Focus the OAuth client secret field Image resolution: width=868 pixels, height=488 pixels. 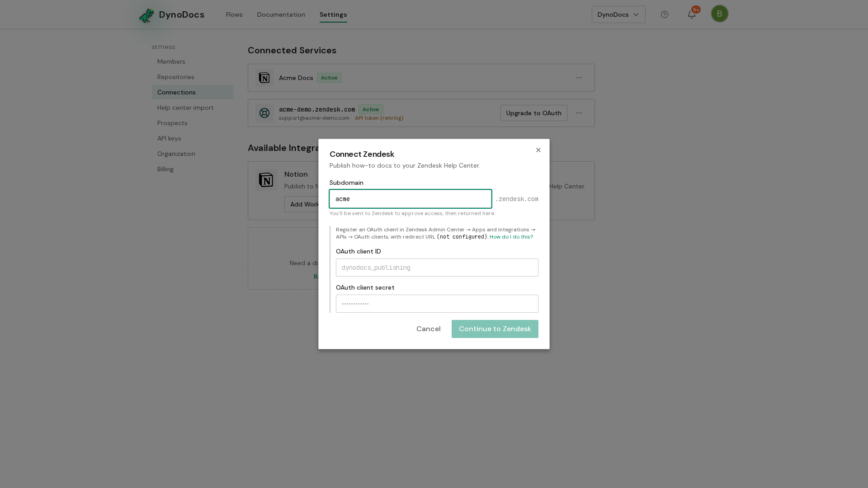(437, 304)
